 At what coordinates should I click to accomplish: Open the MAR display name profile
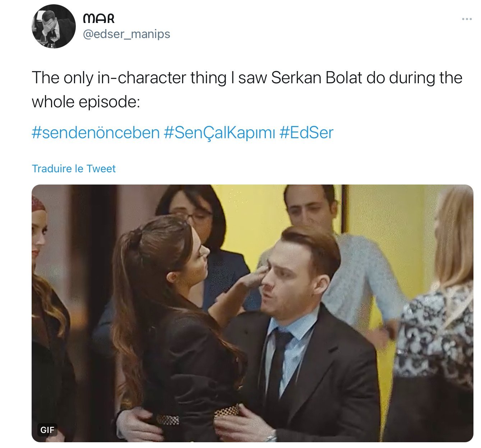pyautogui.click(x=98, y=18)
